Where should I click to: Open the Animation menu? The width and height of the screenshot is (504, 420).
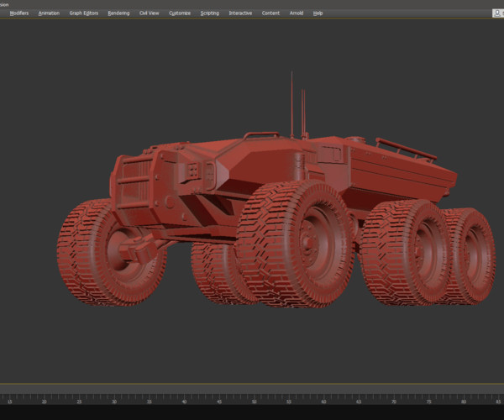tap(49, 13)
